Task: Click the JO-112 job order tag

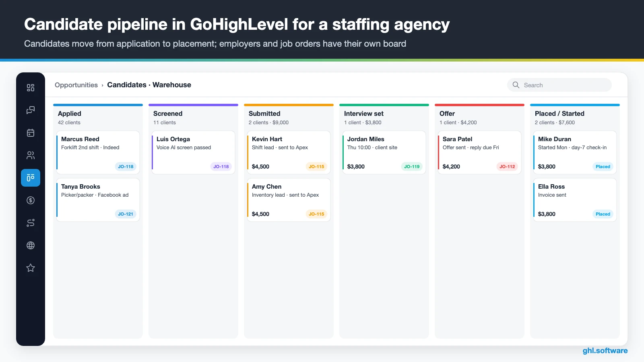Action: coord(507,167)
